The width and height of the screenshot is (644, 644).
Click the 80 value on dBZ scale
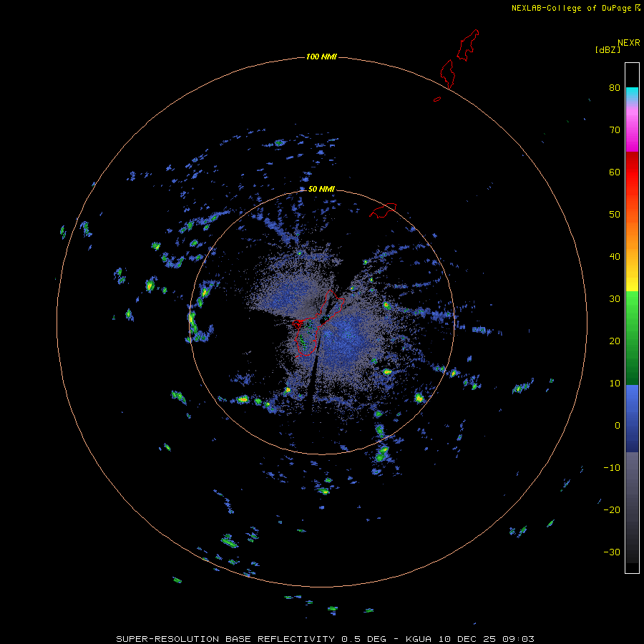click(615, 88)
